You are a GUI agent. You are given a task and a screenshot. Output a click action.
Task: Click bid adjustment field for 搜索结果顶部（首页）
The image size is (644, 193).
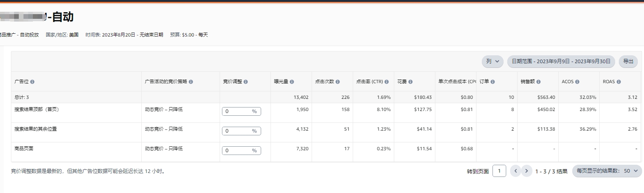tap(242, 111)
